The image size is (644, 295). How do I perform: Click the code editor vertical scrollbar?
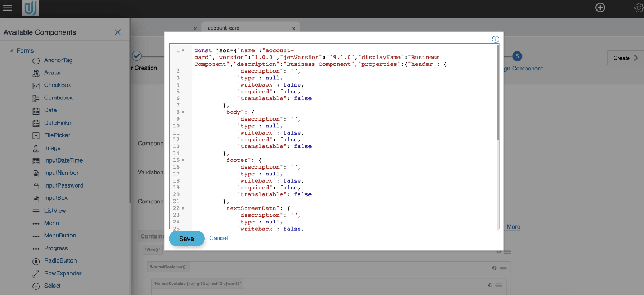coord(498,92)
